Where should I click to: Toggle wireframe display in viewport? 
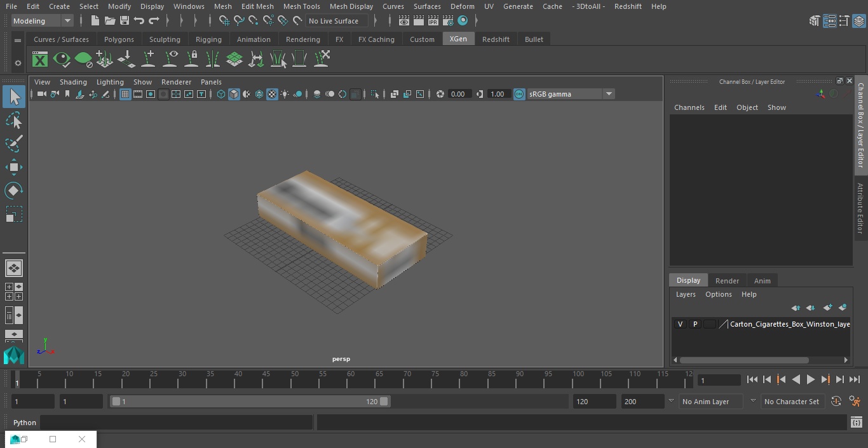coord(221,94)
